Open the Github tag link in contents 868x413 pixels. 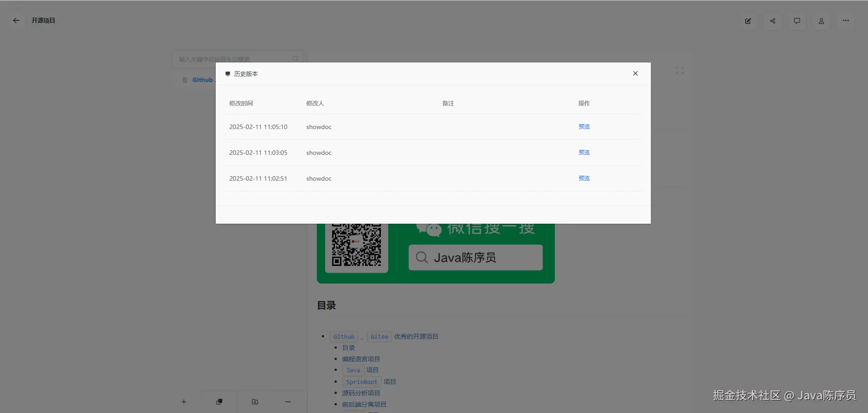[x=344, y=336]
